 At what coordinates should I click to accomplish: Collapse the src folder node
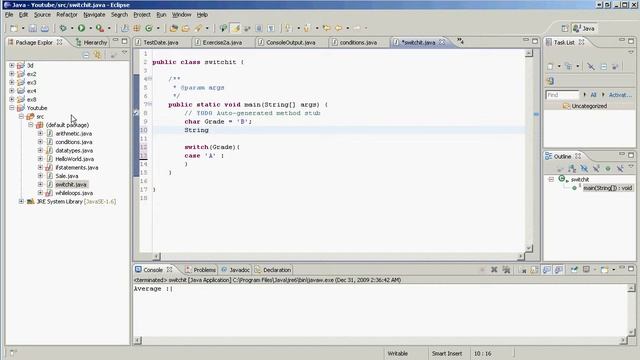click(x=21, y=116)
